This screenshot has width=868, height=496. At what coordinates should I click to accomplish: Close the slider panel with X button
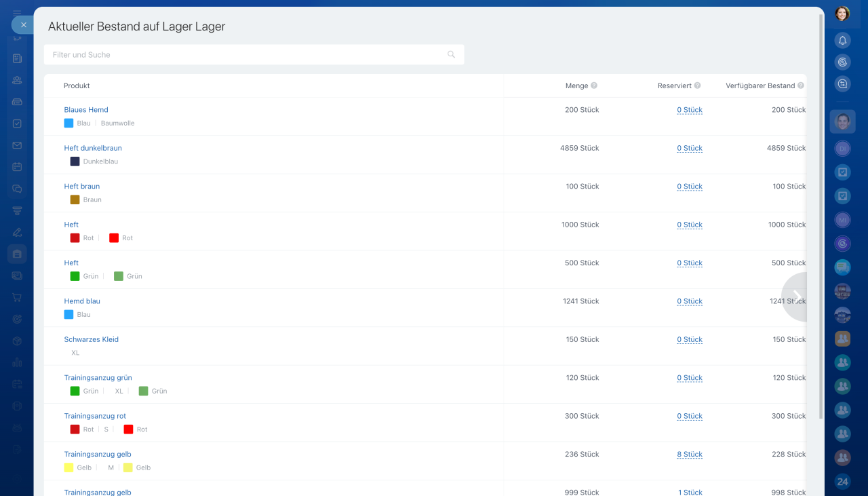coord(23,25)
